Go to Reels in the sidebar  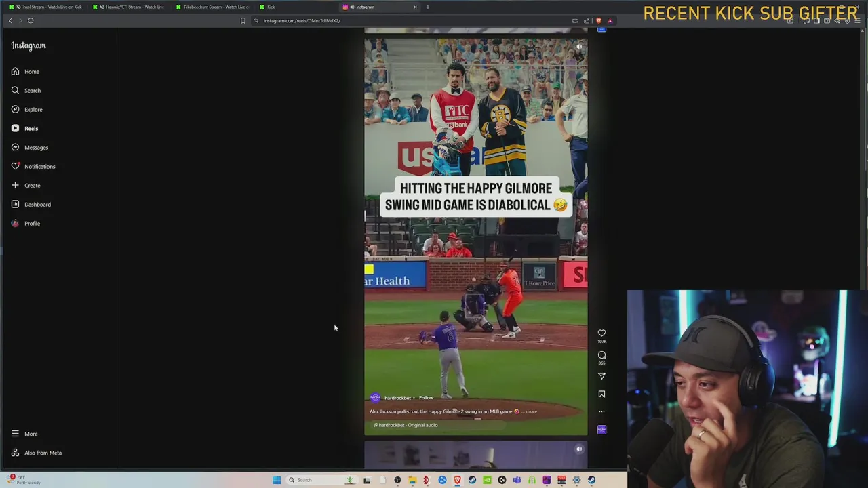24,128
